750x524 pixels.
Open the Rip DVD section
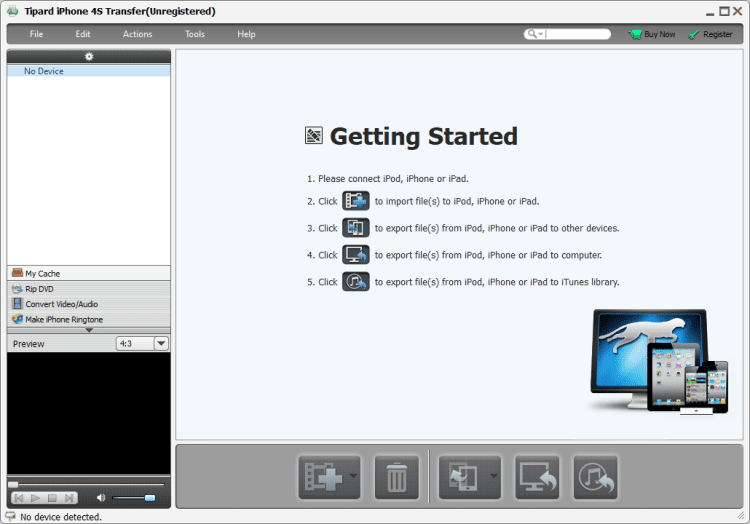(x=89, y=289)
